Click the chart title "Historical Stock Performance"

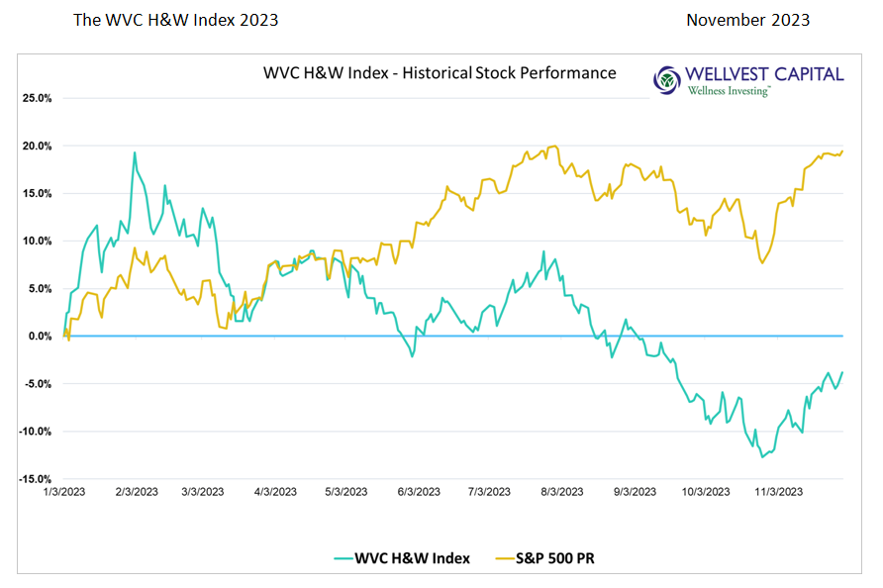click(x=439, y=72)
